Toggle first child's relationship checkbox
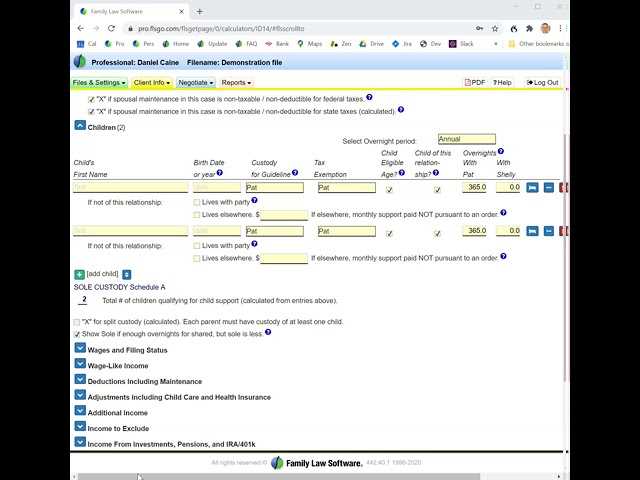Viewport: 640px width, 480px height. click(437, 189)
